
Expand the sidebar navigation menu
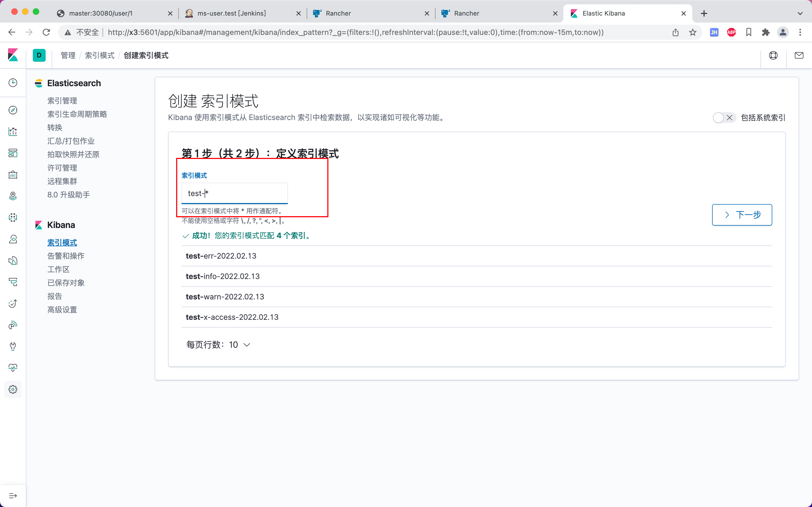pyautogui.click(x=13, y=496)
